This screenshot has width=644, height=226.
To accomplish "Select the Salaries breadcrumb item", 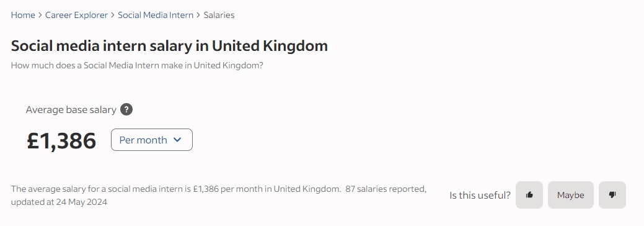I will [x=219, y=16].
